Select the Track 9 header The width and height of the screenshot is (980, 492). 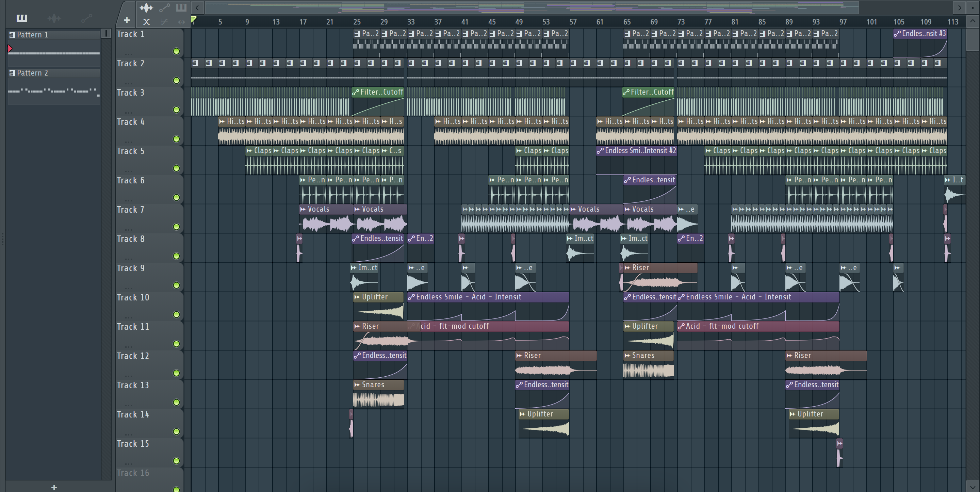(x=149, y=277)
